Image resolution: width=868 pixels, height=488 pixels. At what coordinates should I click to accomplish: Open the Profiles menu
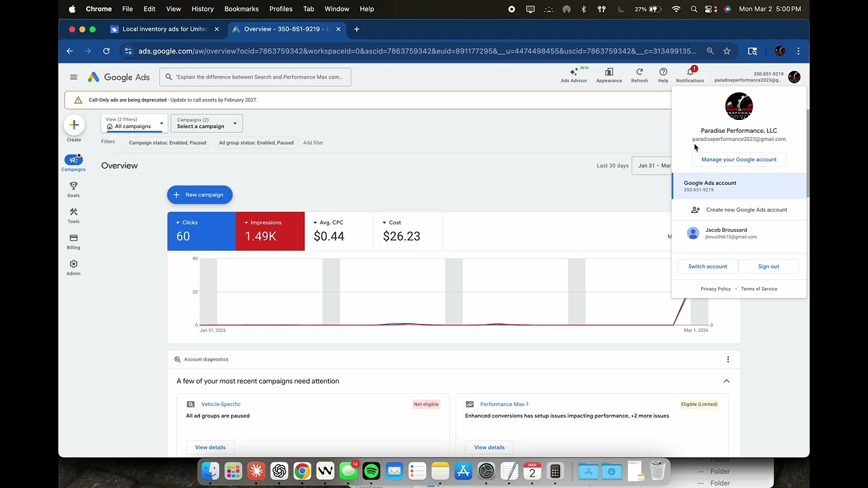click(281, 9)
